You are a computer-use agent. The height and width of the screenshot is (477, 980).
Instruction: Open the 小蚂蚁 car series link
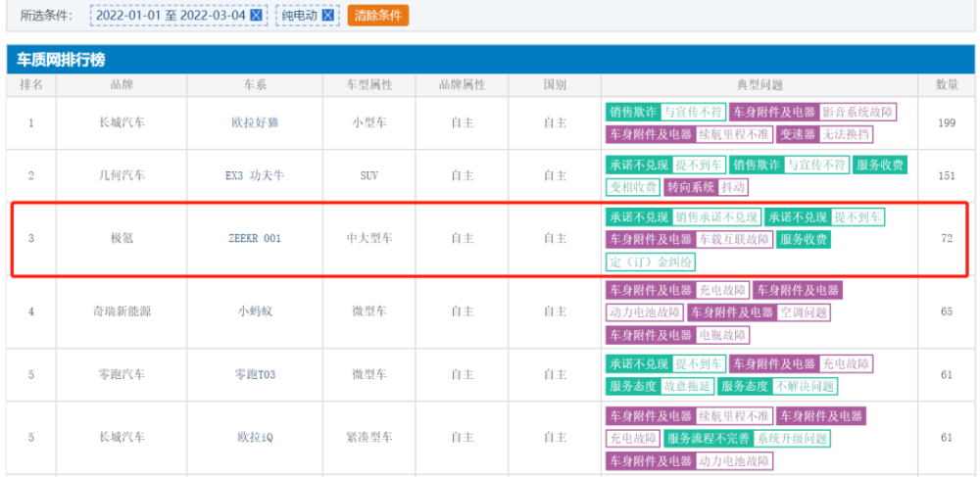coord(255,311)
